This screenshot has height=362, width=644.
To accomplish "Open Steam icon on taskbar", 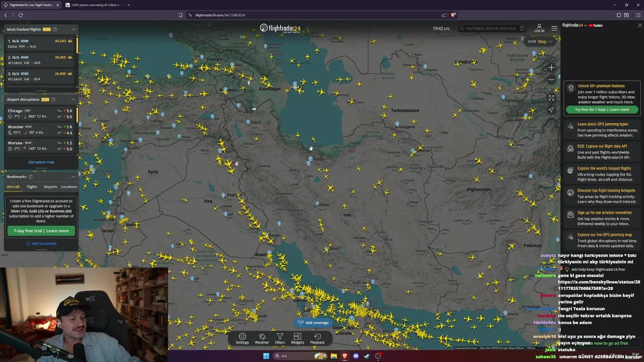I will click(x=367, y=356).
